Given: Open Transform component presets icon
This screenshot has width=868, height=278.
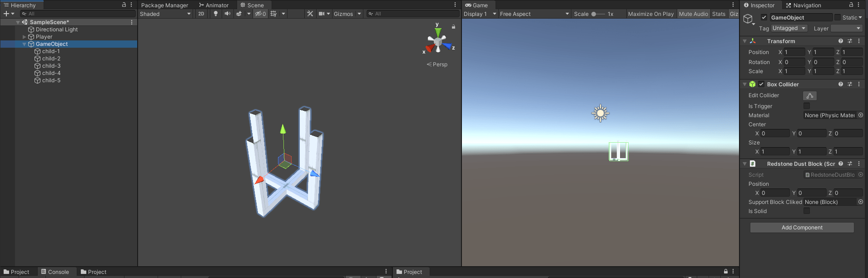Looking at the screenshot, I should [850, 41].
